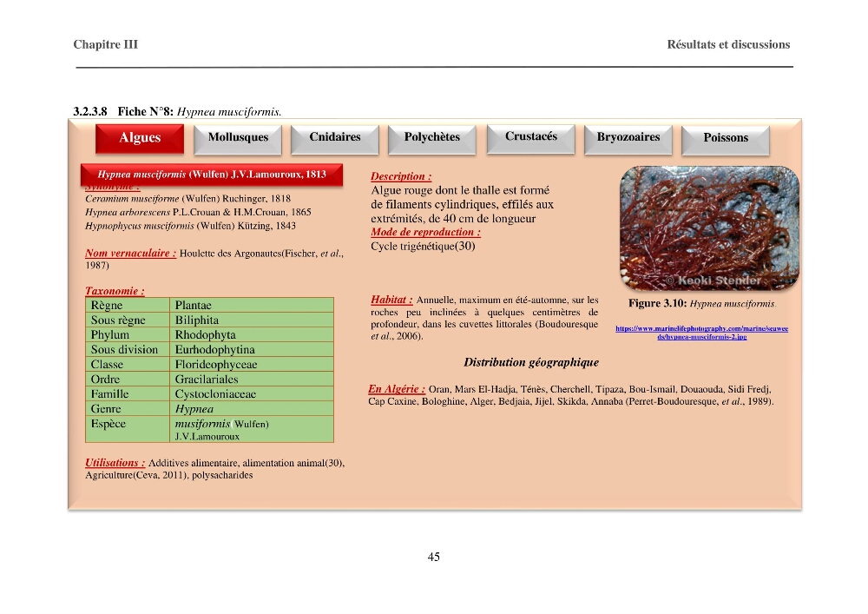Select the Bryozoaires tab

point(628,138)
